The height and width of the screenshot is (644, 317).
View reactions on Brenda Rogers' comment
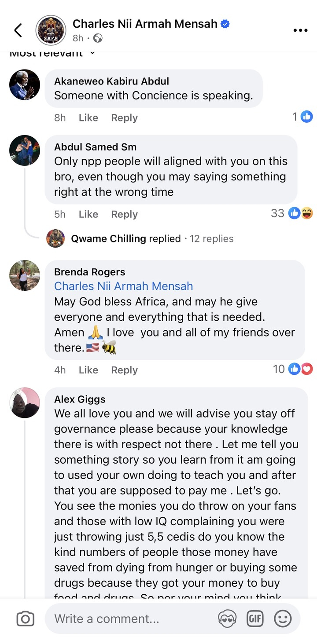293,369
